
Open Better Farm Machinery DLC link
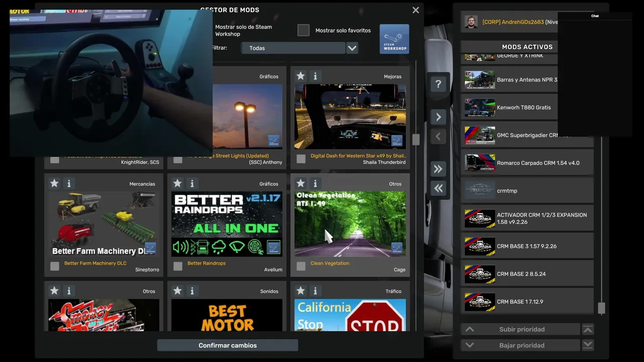95,263
